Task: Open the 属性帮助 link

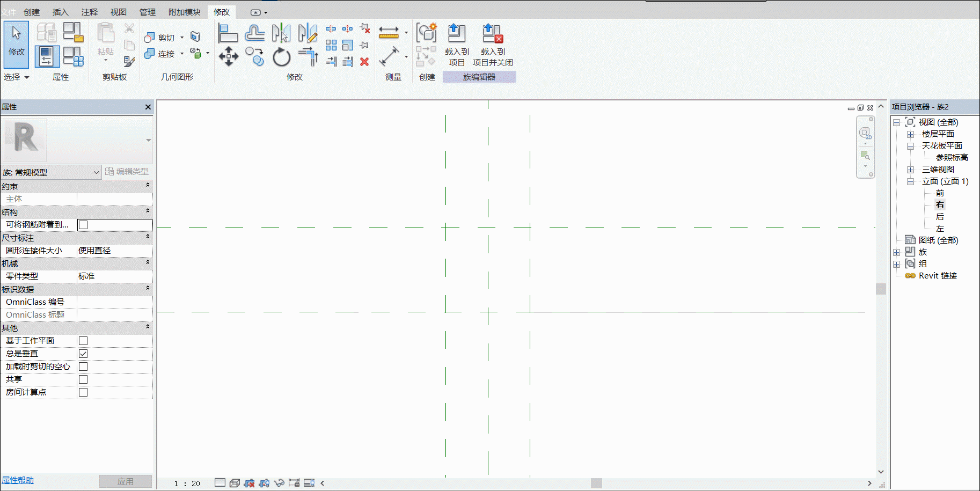Action: click(18, 480)
